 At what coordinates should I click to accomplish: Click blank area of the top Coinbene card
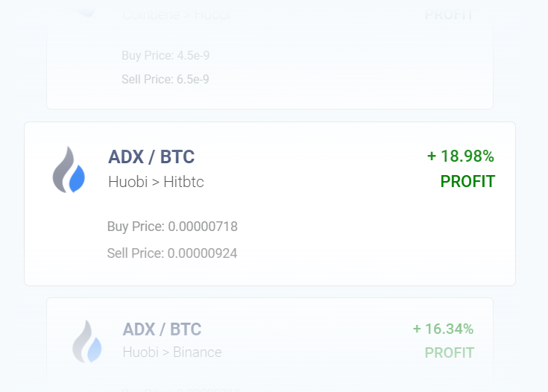click(x=332, y=63)
